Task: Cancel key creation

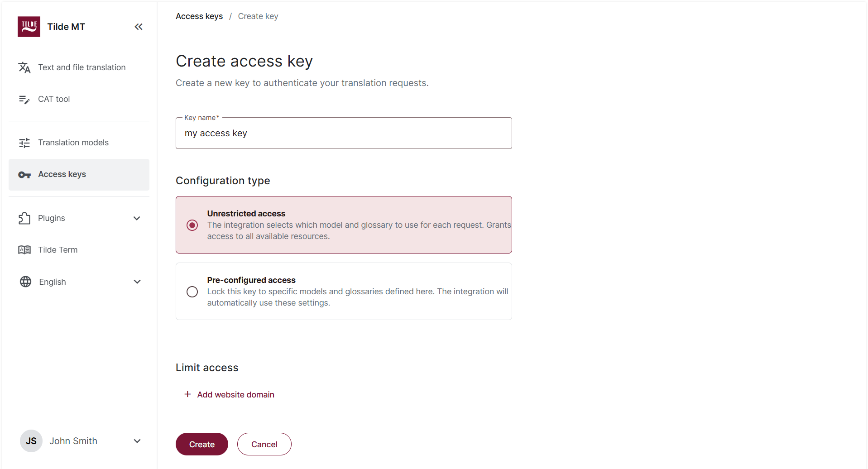Action: (264, 444)
